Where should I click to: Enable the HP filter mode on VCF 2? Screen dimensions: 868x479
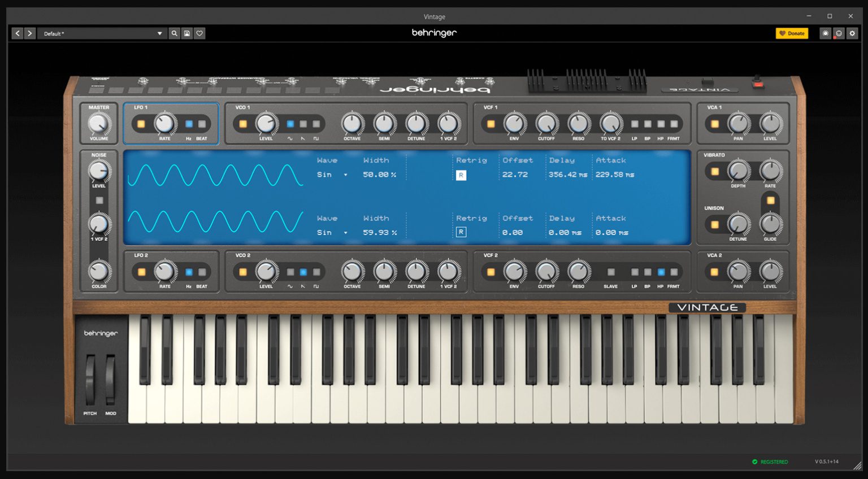(x=660, y=272)
